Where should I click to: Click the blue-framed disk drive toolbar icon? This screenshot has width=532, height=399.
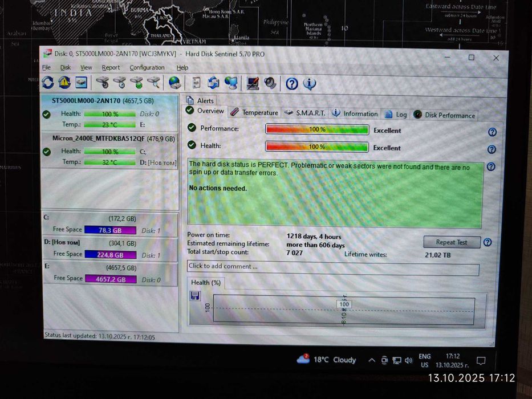82,82
